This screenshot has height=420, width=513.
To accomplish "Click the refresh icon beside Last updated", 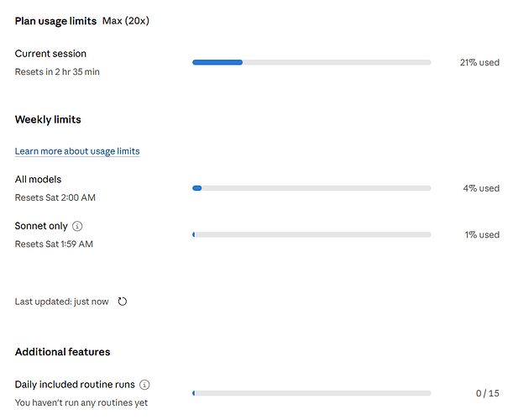I will pyautogui.click(x=123, y=302).
